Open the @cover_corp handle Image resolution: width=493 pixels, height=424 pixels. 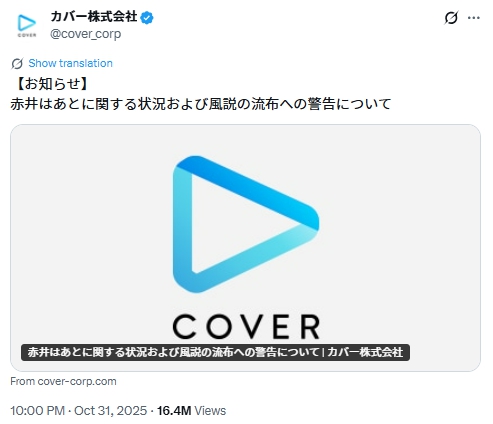pyautogui.click(x=85, y=34)
